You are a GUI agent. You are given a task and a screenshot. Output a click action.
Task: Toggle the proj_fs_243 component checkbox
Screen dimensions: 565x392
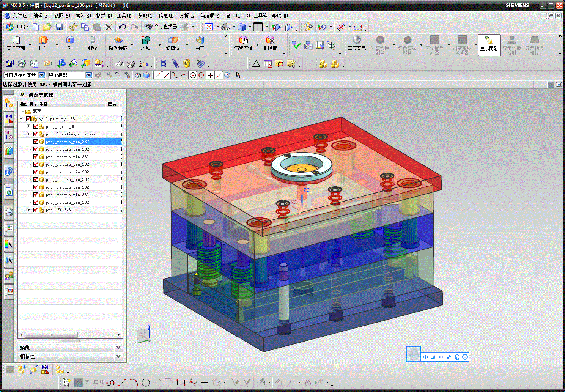point(36,210)
